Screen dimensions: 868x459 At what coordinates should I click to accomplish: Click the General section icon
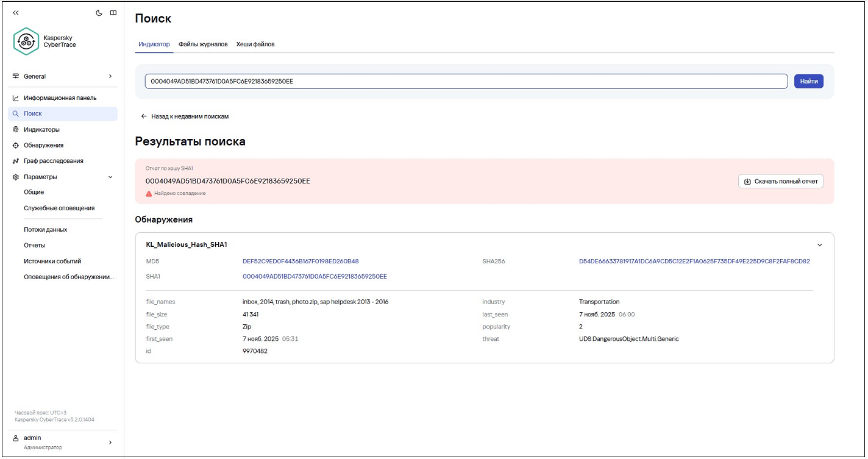point(16,76)
